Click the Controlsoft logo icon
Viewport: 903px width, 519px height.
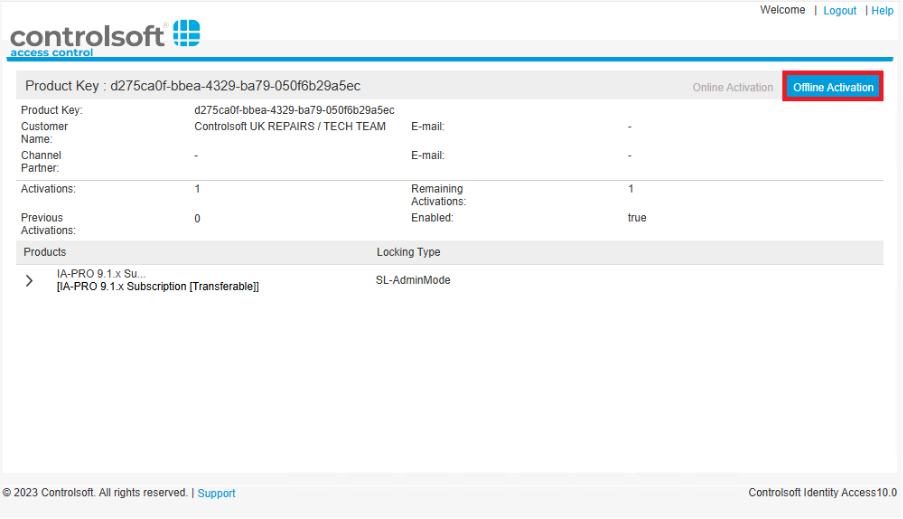(187, 33)
